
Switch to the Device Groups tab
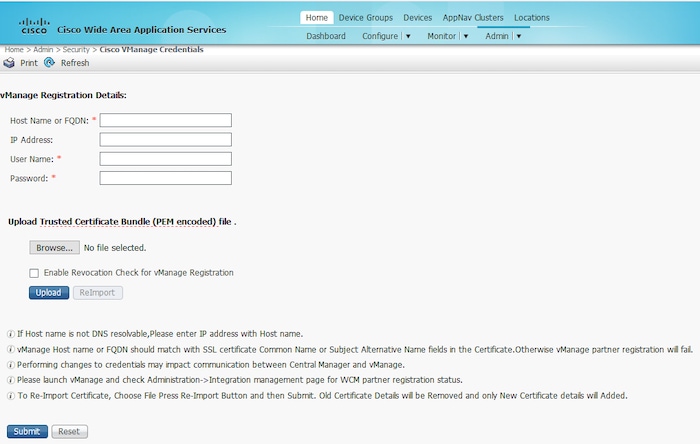coord(366,17)
